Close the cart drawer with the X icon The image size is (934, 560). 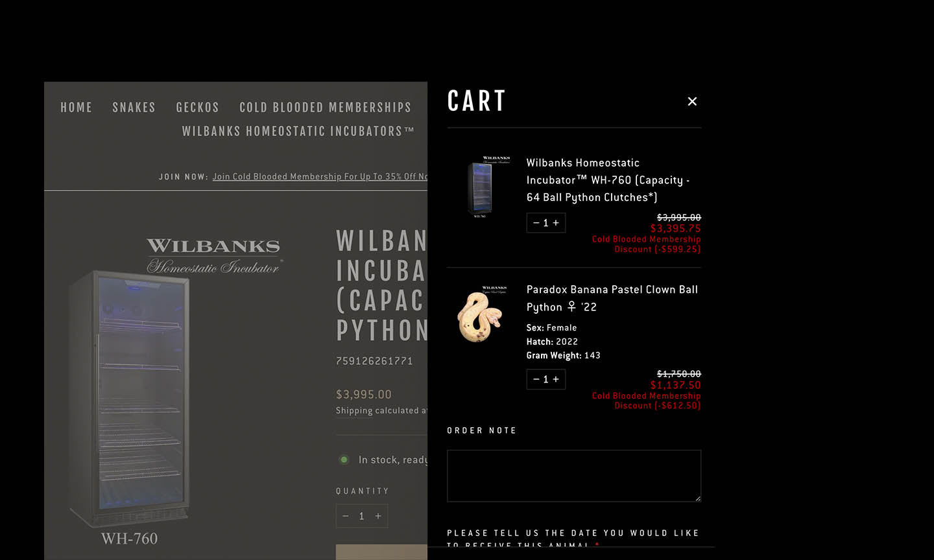[692, 101]
